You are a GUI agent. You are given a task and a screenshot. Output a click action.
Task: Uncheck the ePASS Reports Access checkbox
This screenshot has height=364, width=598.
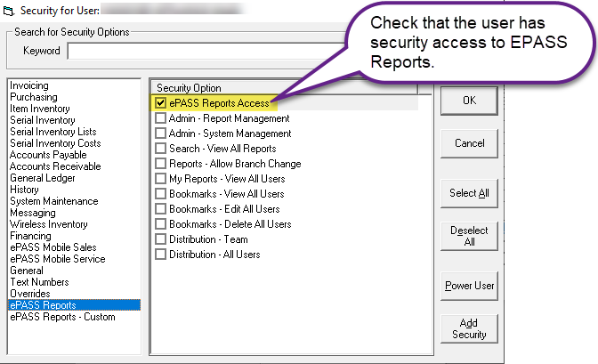click(160, 103)
